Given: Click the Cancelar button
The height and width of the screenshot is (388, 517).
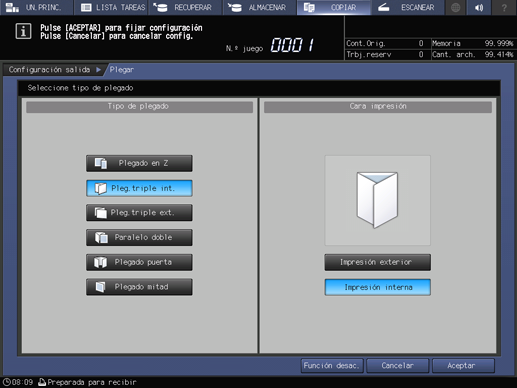Looking at the screenshot, I should [x=398, y=366].
